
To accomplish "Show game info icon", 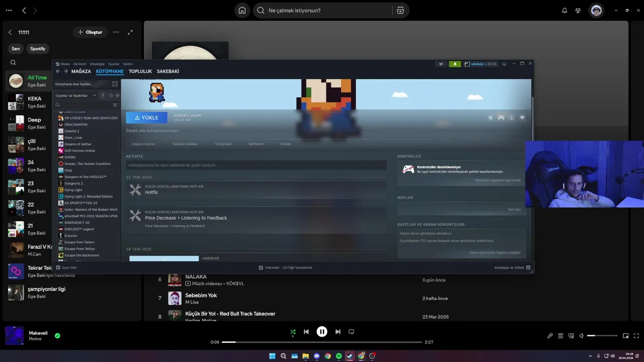I will pyautogui.click(x=512, y=118).
